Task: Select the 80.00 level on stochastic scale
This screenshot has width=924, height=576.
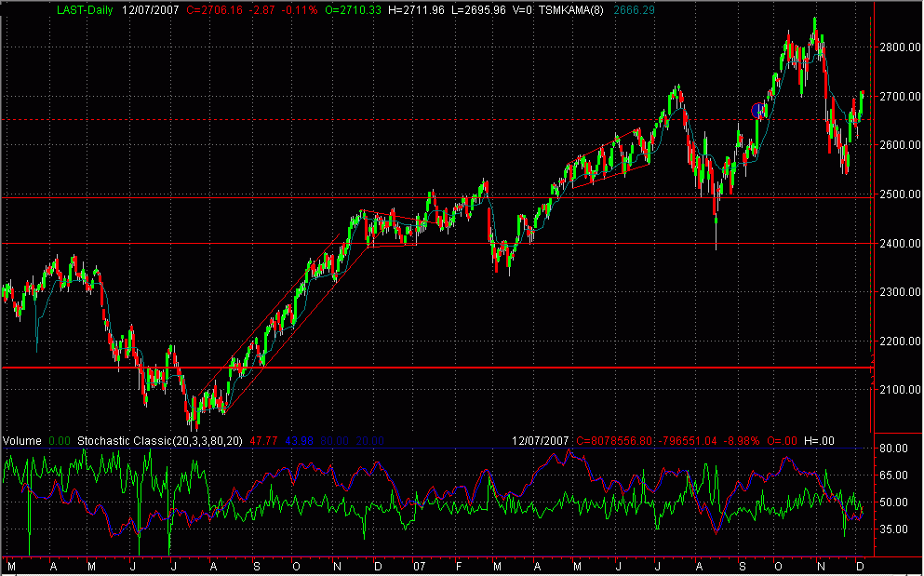Action: tap(894, 449)
